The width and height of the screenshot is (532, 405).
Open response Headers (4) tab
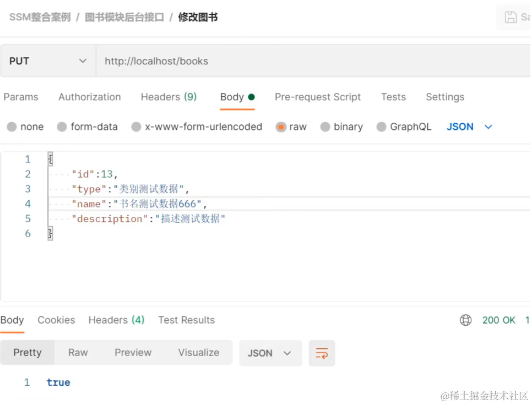(x=116, y=320)
